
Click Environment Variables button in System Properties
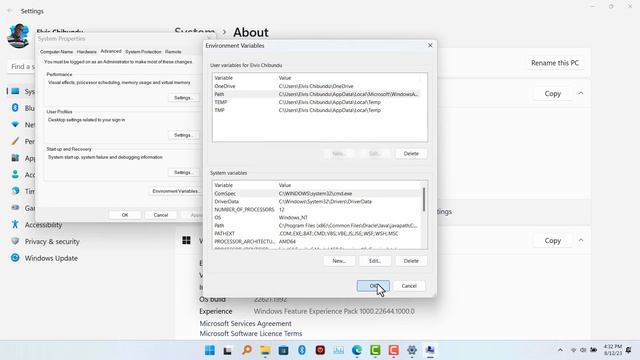(176, 191)
